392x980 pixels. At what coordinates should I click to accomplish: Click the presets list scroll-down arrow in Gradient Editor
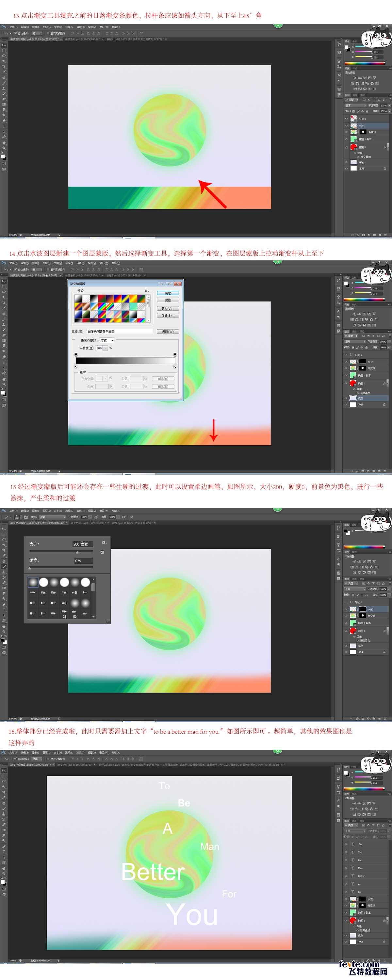pos(148,320)
